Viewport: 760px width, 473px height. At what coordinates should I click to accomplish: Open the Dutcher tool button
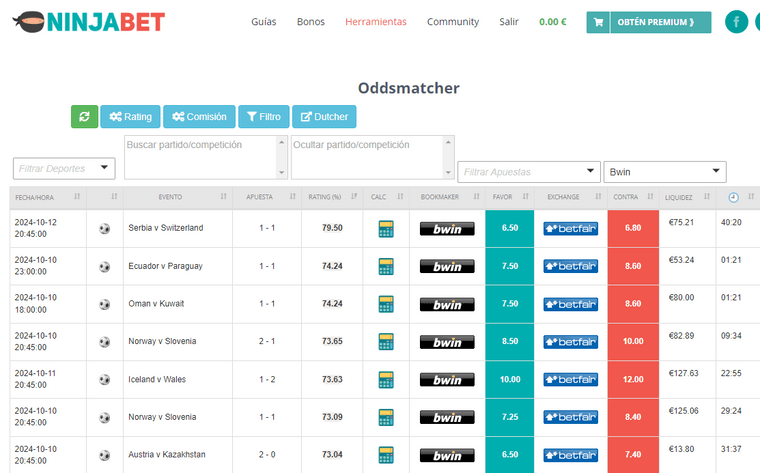pos(324,117)
